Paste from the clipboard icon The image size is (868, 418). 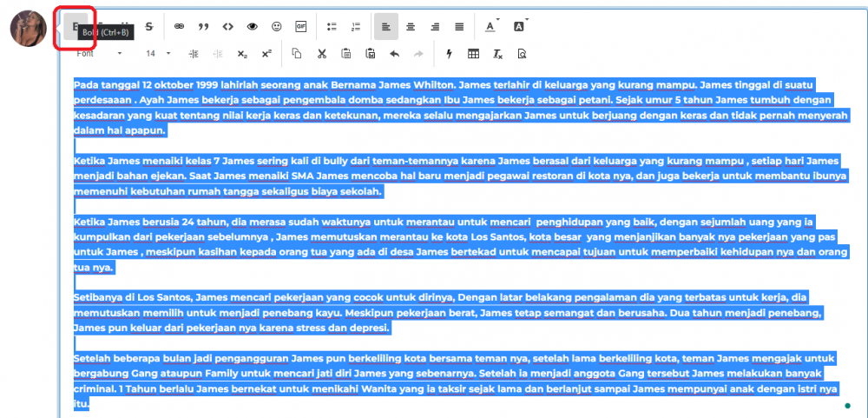pyautogui.click(x=346, y=54)
